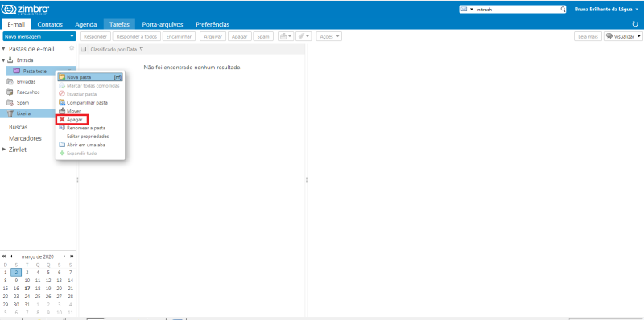
Task: Choose Nova pasta from context menu
Action: pos(90,77)
